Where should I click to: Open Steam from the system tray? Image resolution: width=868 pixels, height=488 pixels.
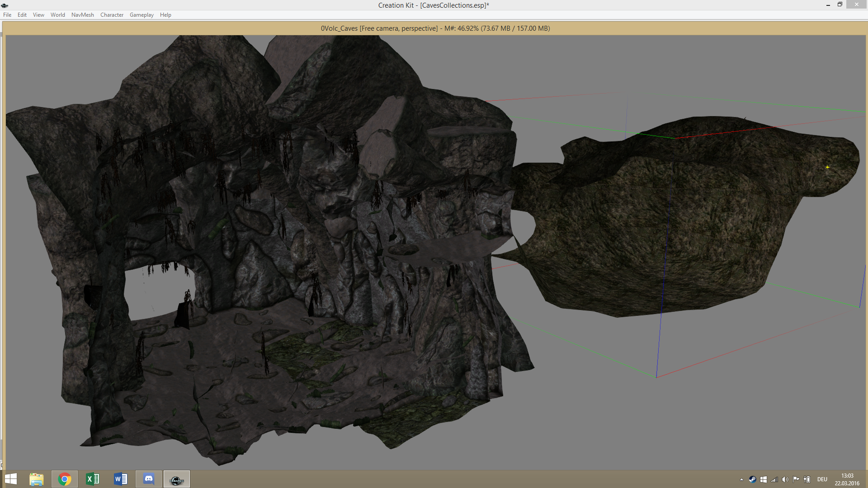752,479
